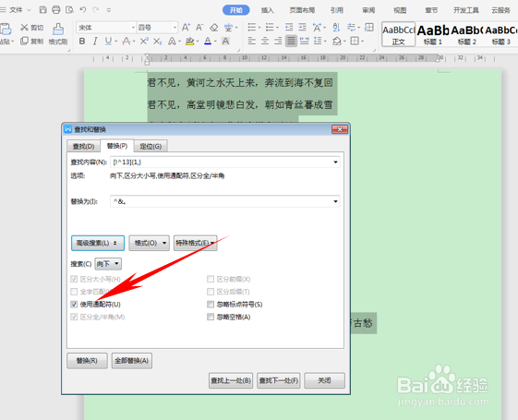Open the 特殊格式(E) dropdown button

pos(195,243)
